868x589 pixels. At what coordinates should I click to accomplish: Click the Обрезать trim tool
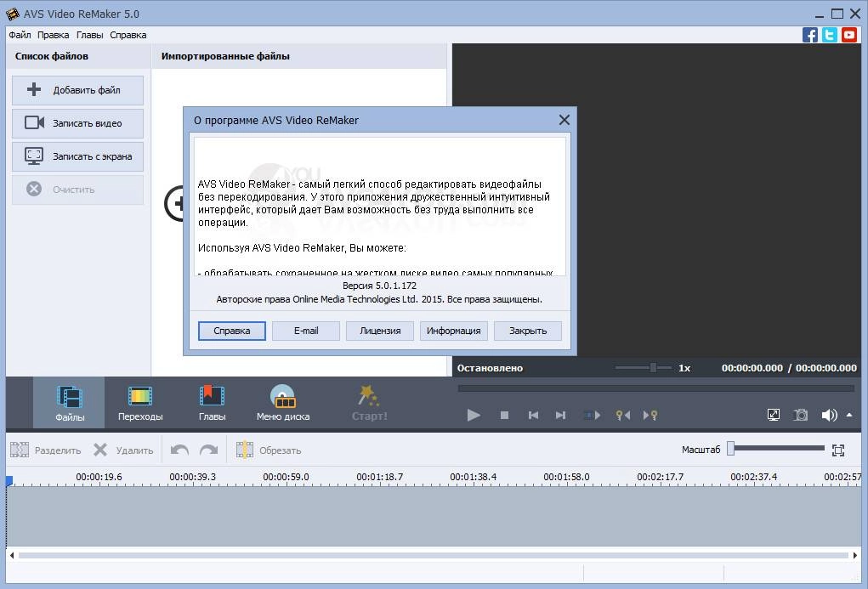(x=269, y=450)
